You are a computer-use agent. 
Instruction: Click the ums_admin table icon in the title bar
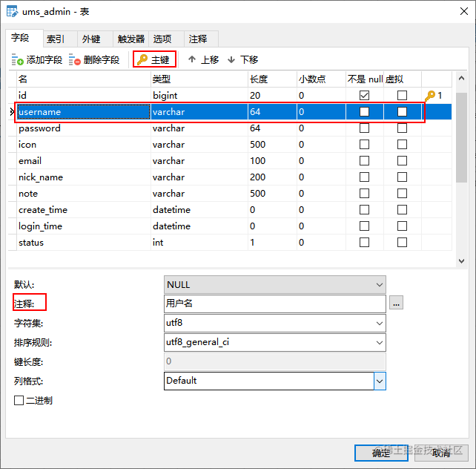point(12,12)
